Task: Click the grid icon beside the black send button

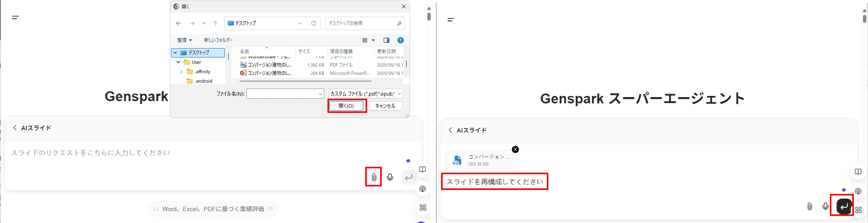Action: click(x=858, y=210)
